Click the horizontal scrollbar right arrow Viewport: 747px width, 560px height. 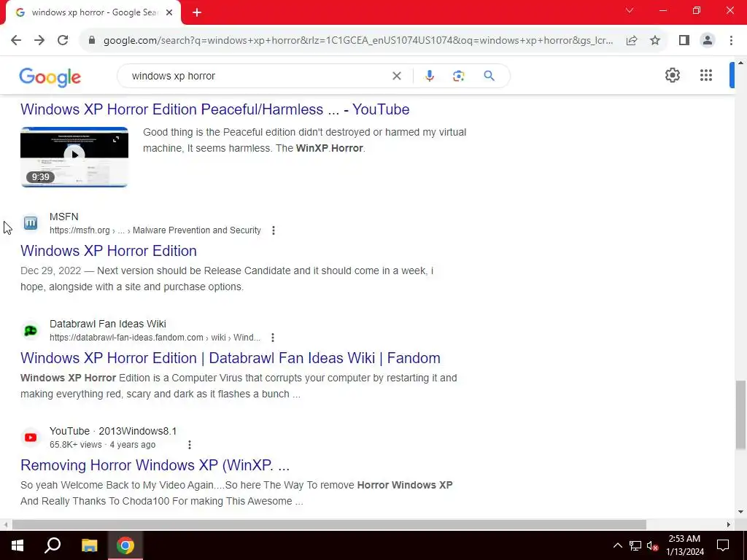point(729,524)
